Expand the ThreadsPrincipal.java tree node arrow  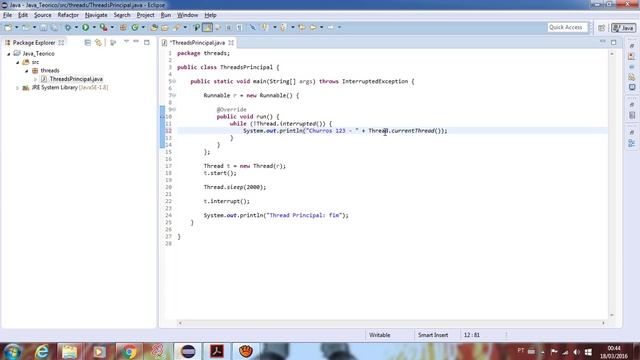click(36, 79)
